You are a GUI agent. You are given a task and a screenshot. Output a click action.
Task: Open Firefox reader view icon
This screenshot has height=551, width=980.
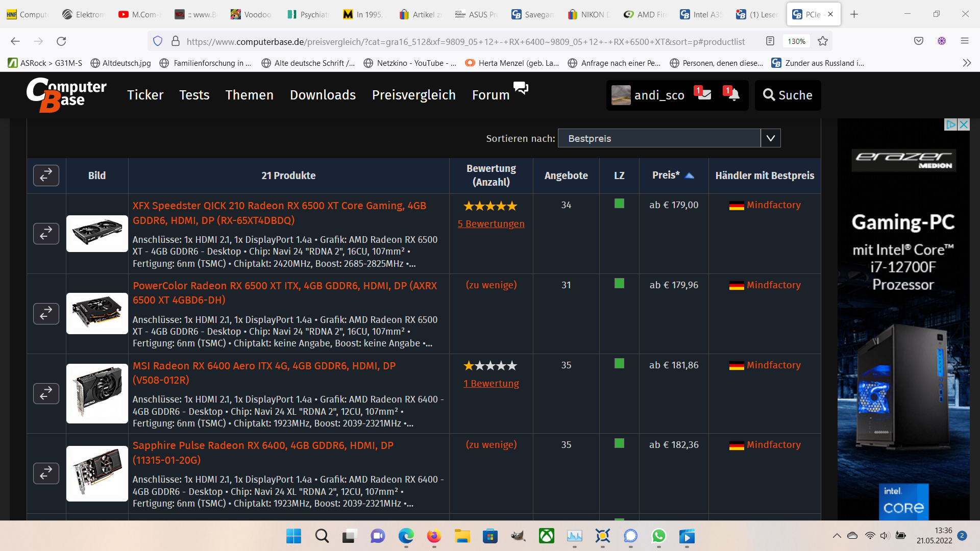coord(770,41)
